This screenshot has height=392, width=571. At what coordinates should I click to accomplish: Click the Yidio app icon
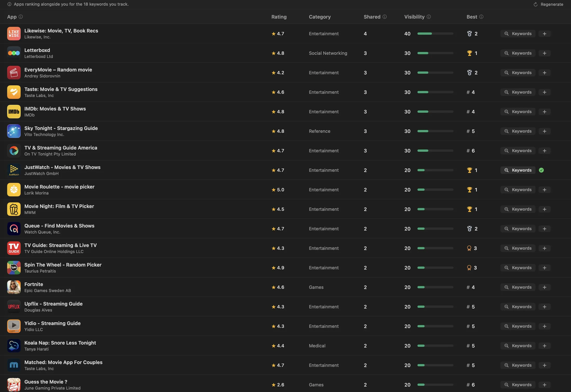tap(14, 326)
